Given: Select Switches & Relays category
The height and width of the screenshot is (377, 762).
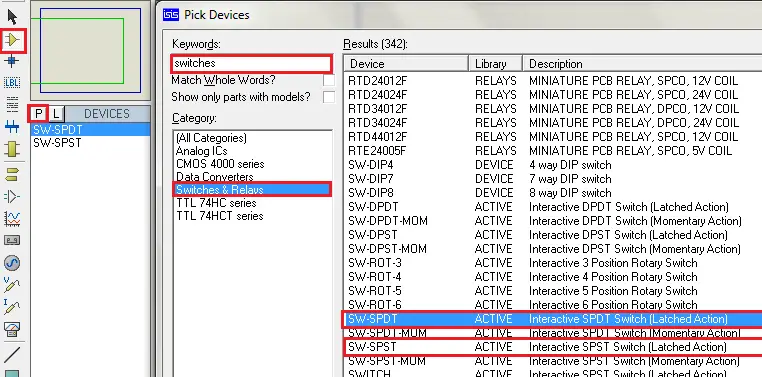Looking at the screenshot, I should pos(253,189).
